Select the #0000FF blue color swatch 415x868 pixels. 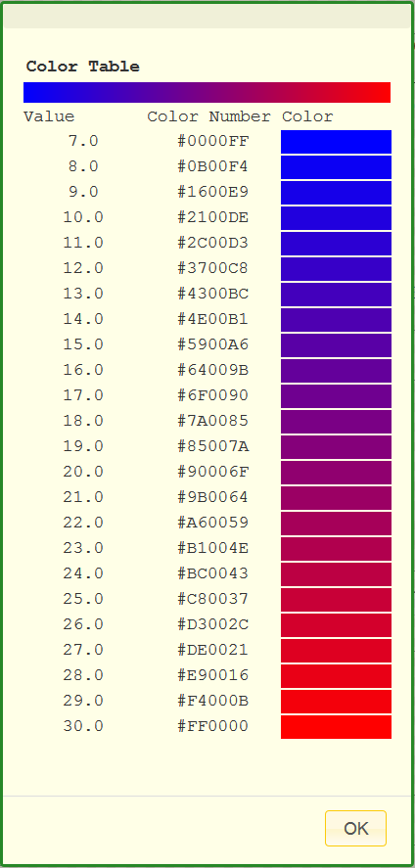pyautogui.click(x=336, y=142)
